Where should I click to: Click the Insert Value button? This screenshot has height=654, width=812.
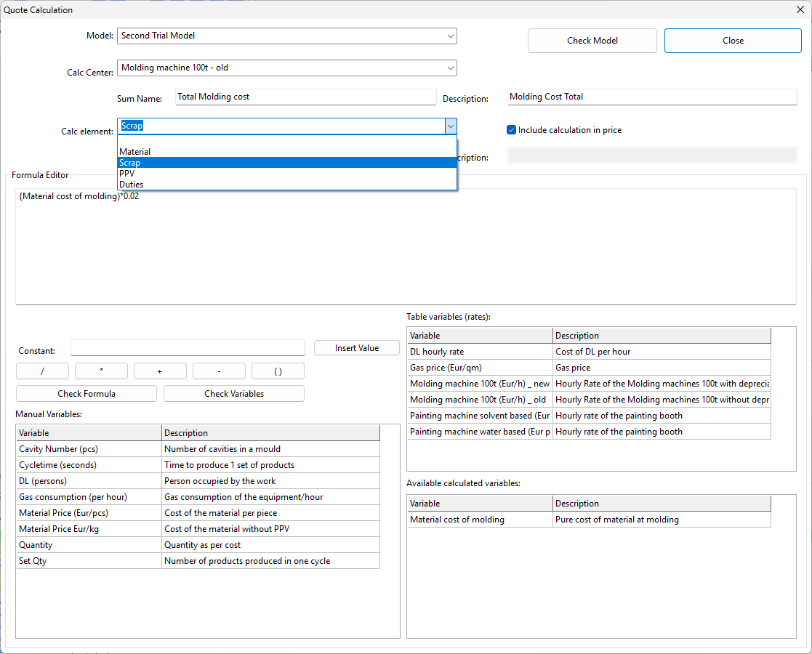[x=356, y=348]
